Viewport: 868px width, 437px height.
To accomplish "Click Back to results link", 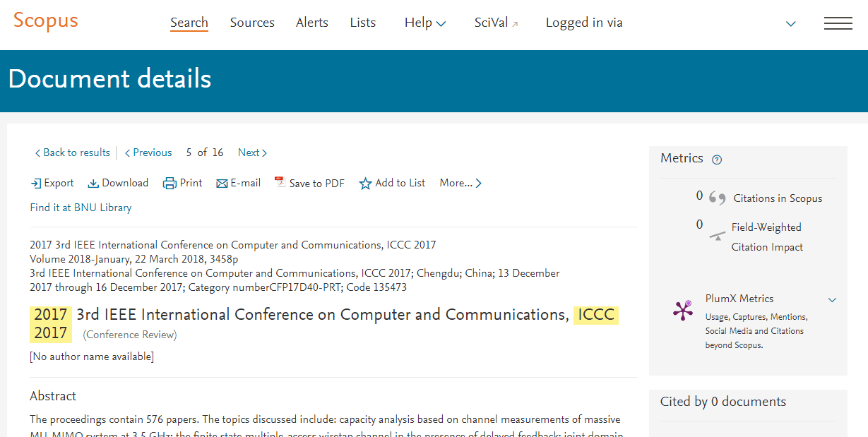I will tap(73, 152).
